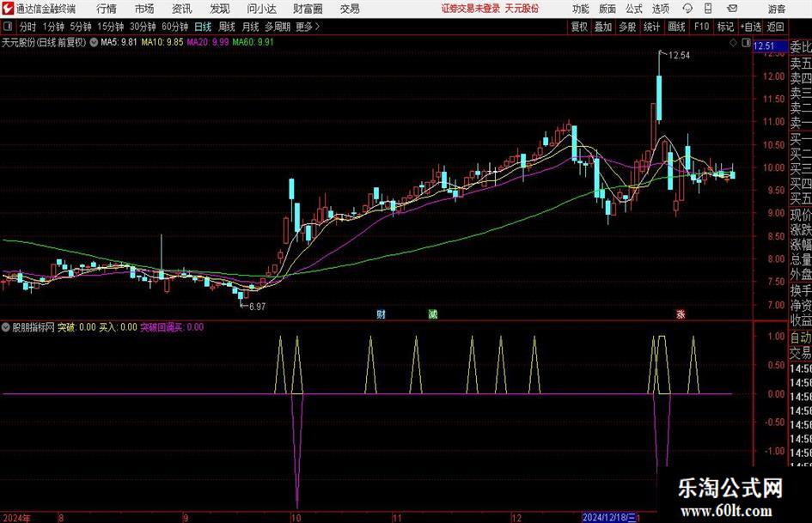Click the 2024年 year label on time axis

(16, 518)
